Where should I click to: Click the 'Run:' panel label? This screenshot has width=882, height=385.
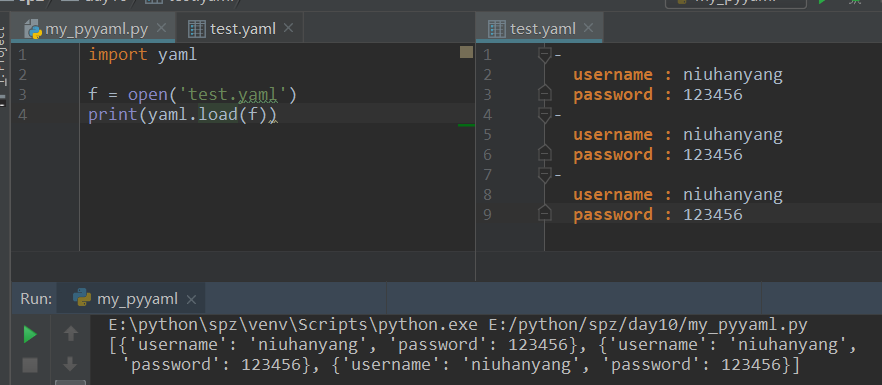(x=36, y=299)
